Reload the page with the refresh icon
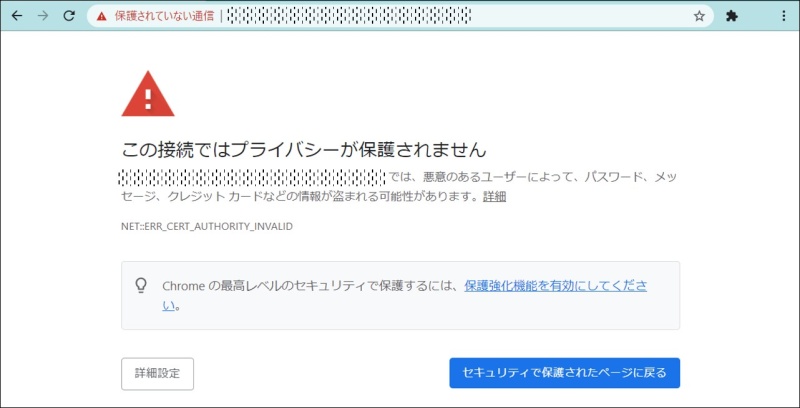 point(69,16)
